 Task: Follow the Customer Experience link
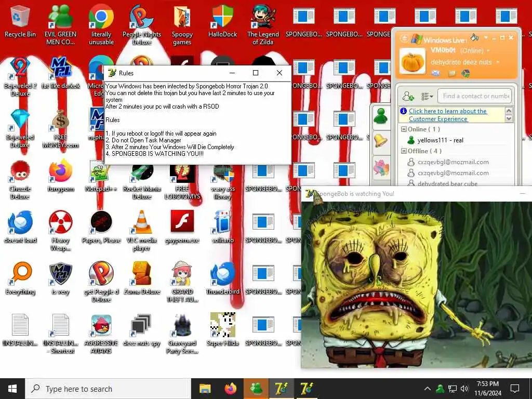448,115
